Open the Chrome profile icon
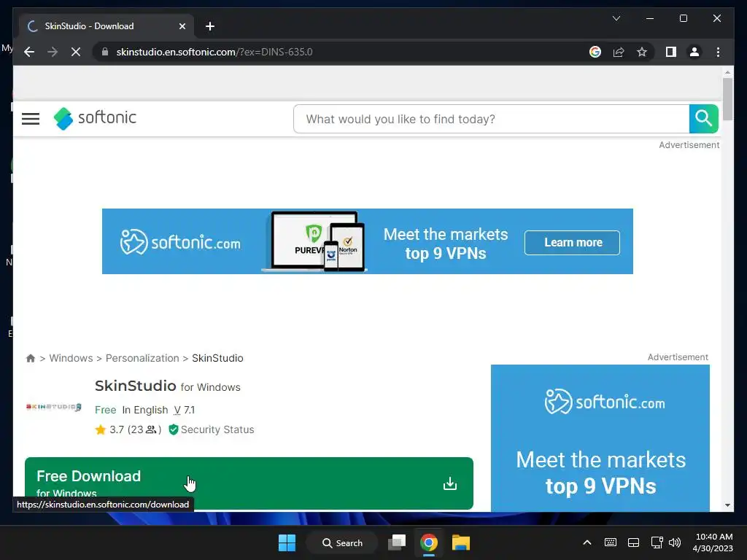 (x=694, y=52)
